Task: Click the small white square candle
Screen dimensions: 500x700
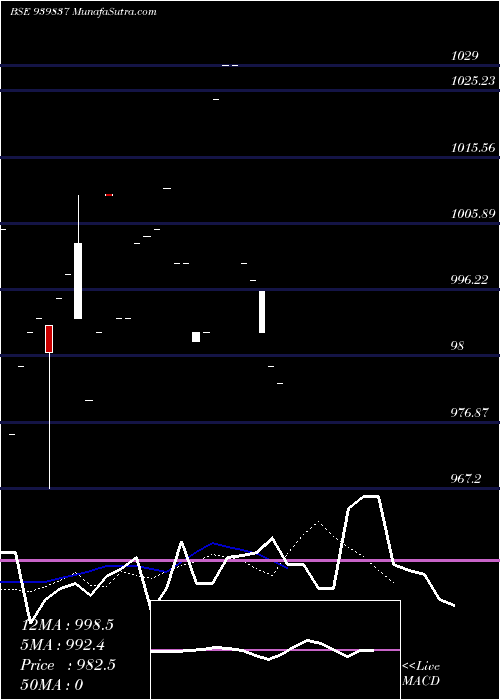Action: (196, 337)
